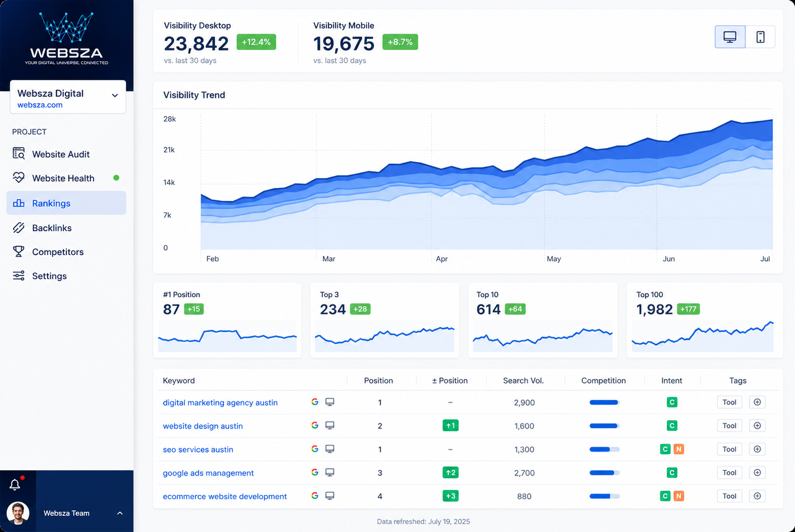Open the Top 100 card
This screenshot has width=795, height=532.
coord(704,320)
